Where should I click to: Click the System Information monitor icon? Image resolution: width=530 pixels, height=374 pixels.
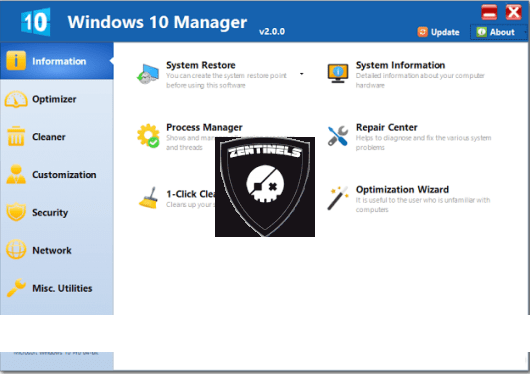click(x=338, y=73)
